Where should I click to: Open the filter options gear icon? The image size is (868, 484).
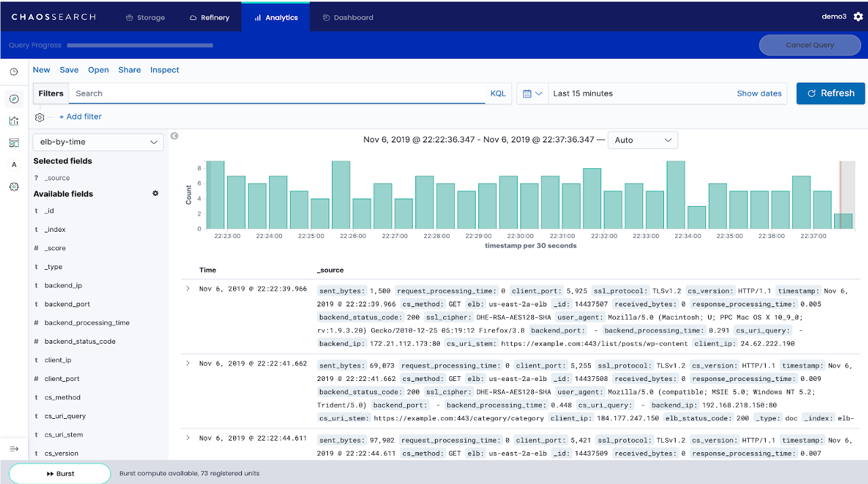point(40,117)
